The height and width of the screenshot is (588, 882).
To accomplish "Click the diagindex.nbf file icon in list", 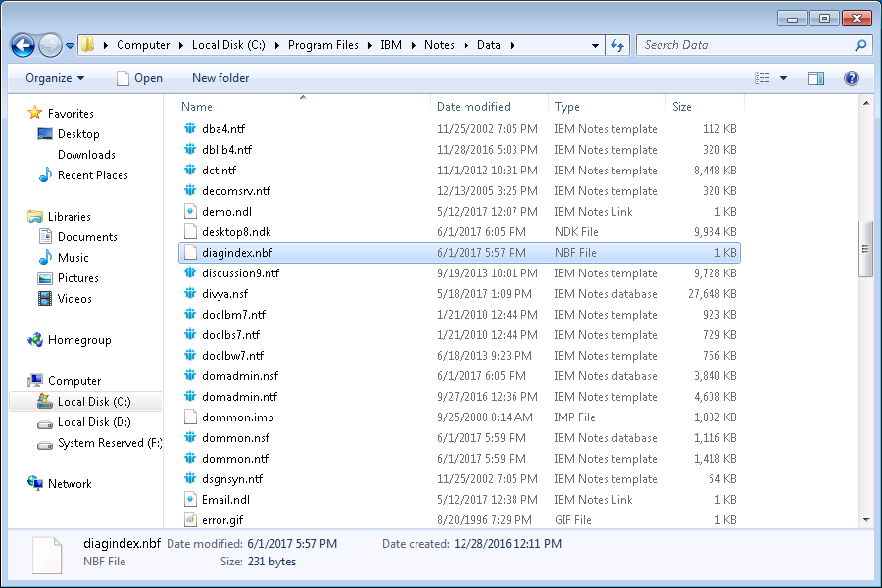I will [x=190, y=253].
